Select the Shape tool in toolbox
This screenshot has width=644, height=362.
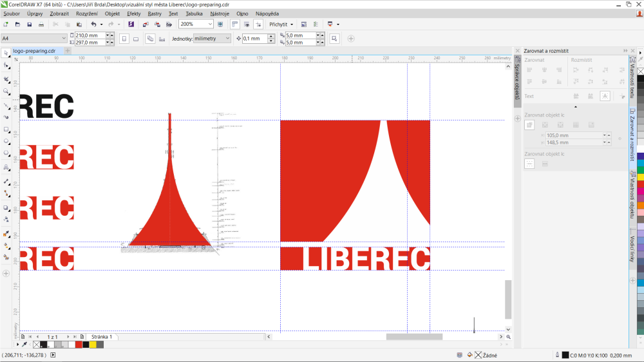pos(6,66)
